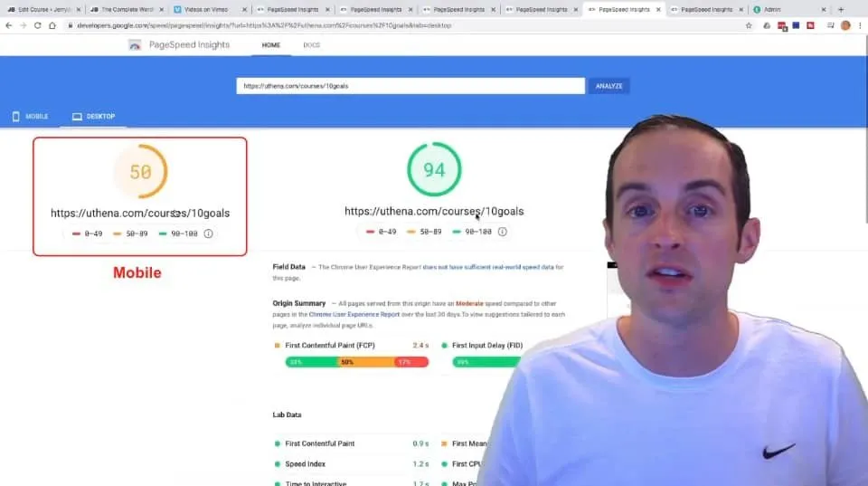Screen dimensions: 868x486
Task: Click the First Contentful Paint (FCP) distribution bar
Action: tap(357, 362)
